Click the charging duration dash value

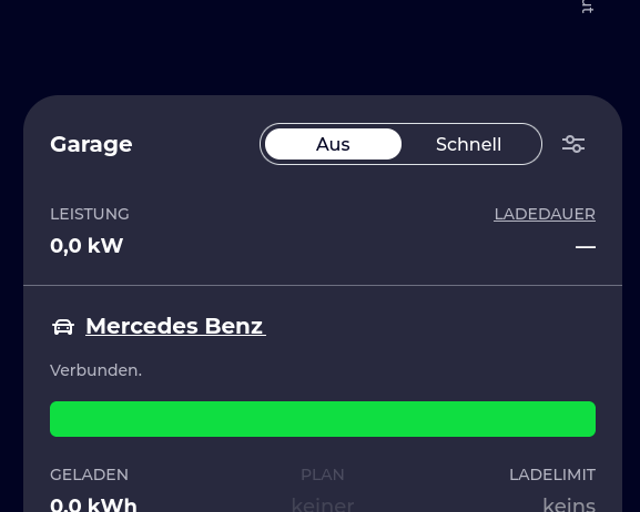tap(585, 247)
